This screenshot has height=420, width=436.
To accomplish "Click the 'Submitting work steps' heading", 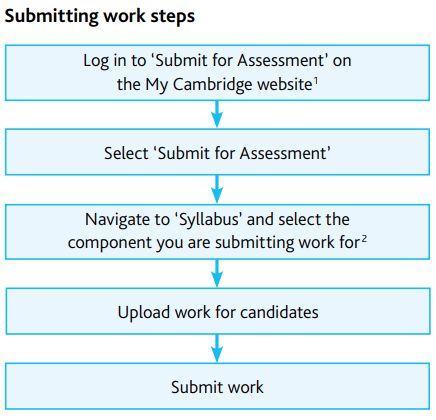I will [100, 17].
